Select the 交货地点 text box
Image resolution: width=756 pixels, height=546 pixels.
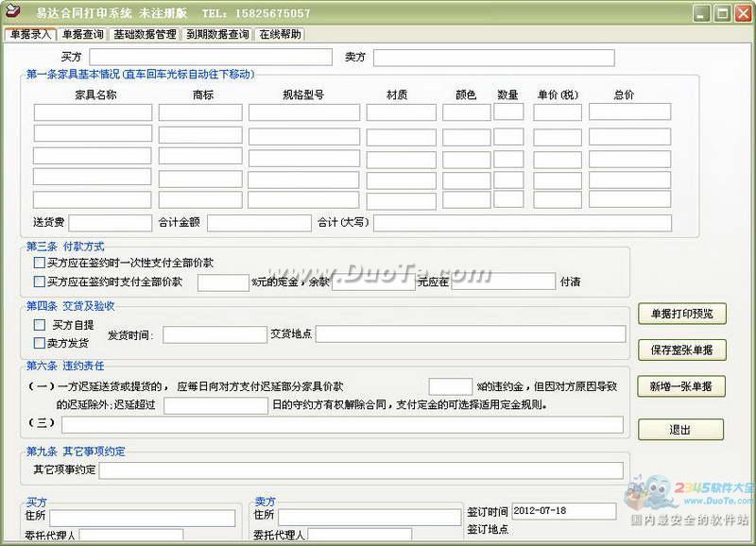coord(470,334)
